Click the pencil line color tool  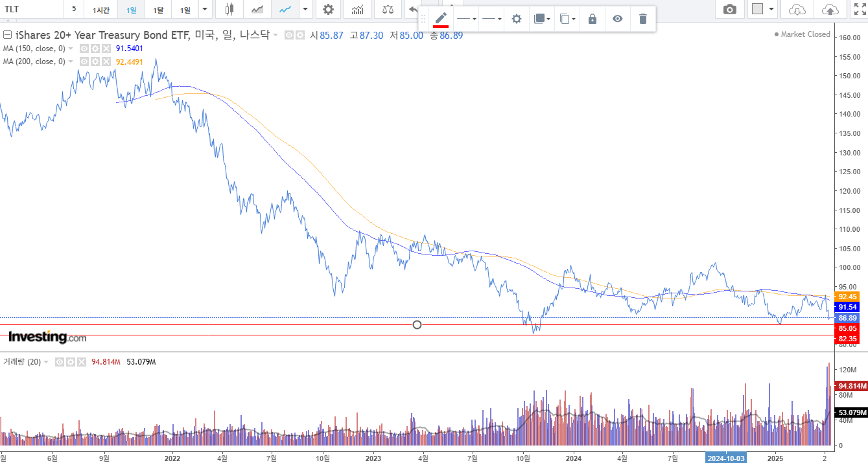click(441, 19)
